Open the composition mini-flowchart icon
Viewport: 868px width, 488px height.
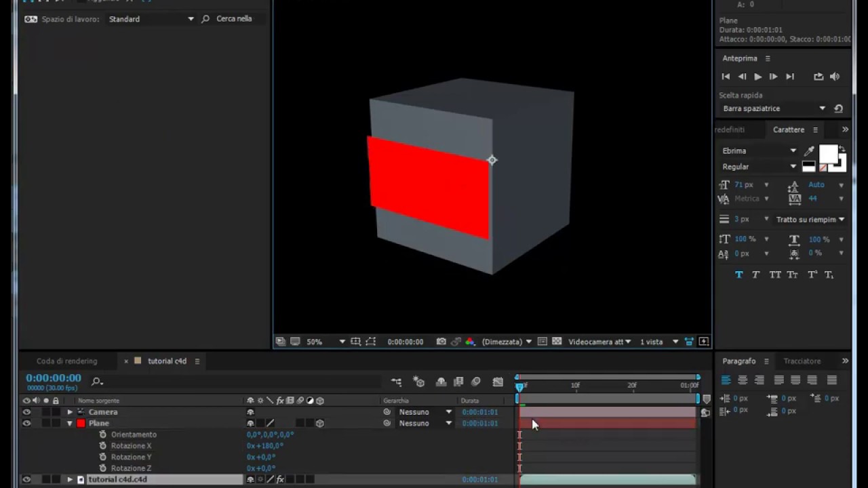tap(397, 382)
